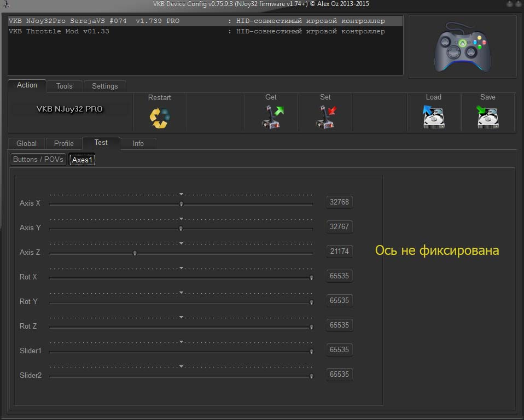Open the Settings tab

pos(104,86)
